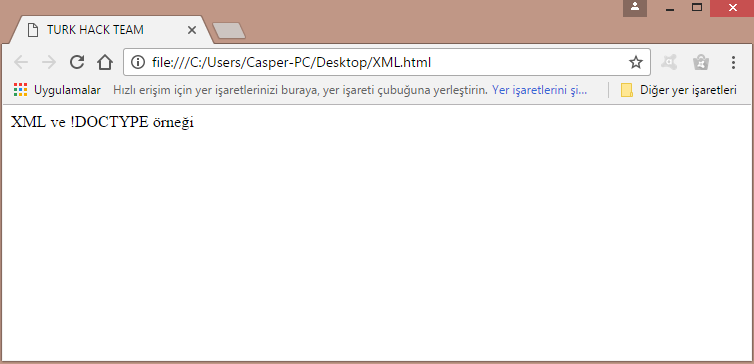Click the page icon on the TURK HACK TEAM tab
The width and height of the screenshot is (754, 364).
33,30
